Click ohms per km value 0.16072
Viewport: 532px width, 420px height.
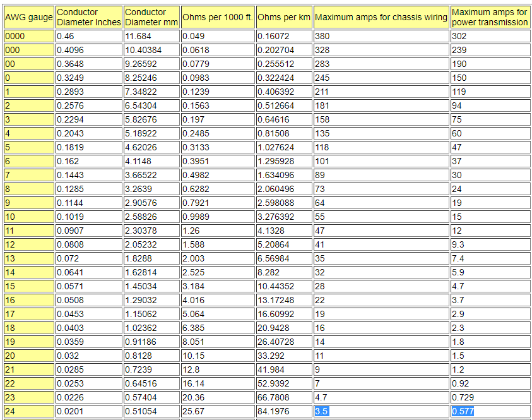tap(284, 36)
